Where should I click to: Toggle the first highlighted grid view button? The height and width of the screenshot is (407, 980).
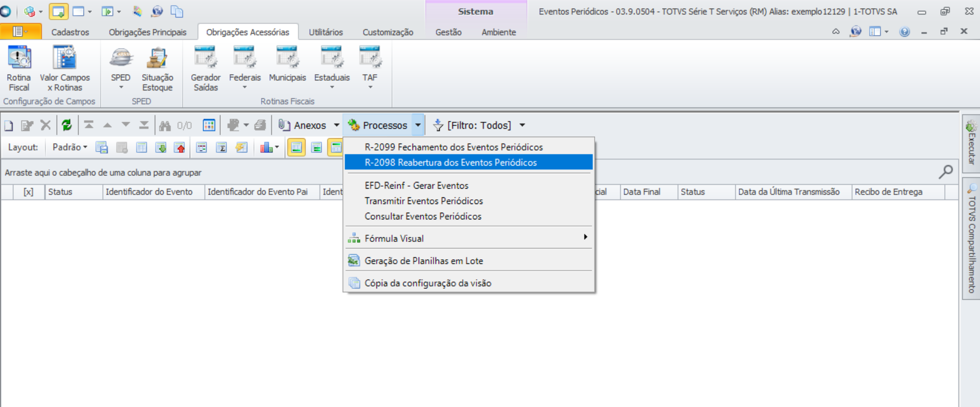click(x=297, y=148)
